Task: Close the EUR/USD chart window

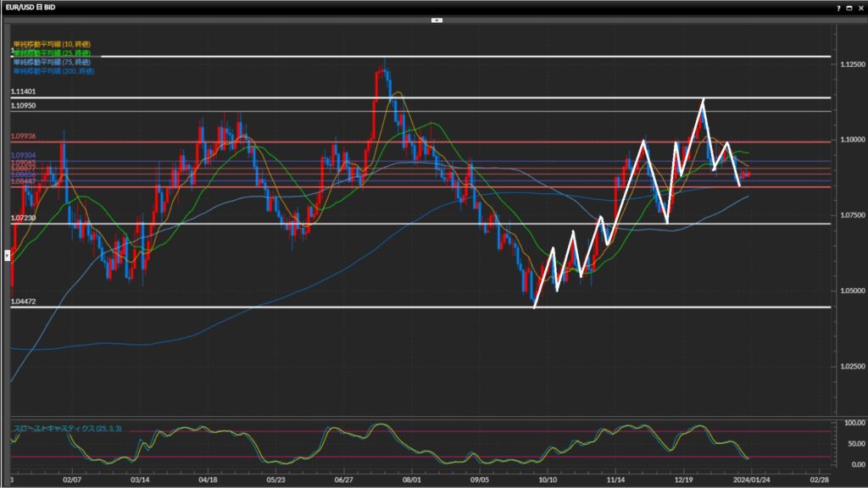Action: [860, 7]
